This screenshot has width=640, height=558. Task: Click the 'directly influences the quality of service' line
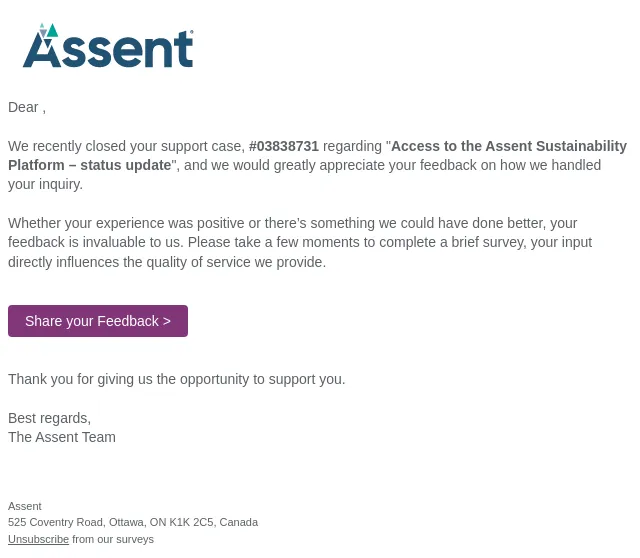click(x=167, y=262)
